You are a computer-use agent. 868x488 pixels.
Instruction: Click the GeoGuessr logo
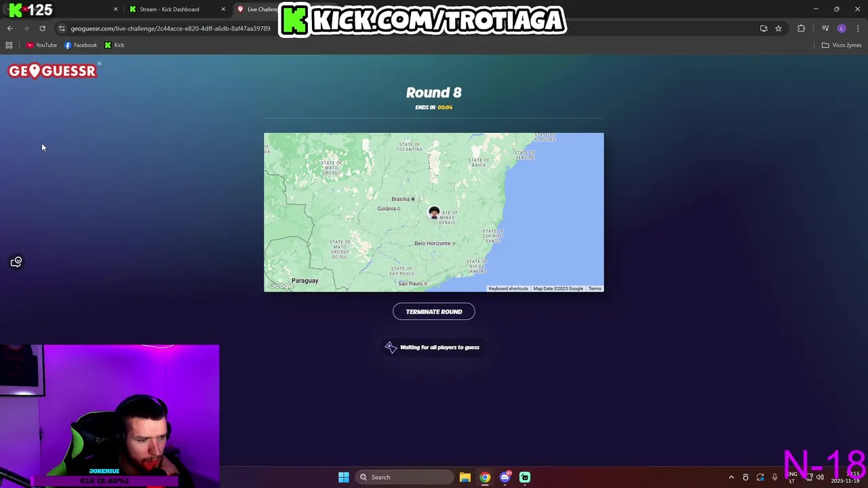pyautogui.click(x=54, y=70)
